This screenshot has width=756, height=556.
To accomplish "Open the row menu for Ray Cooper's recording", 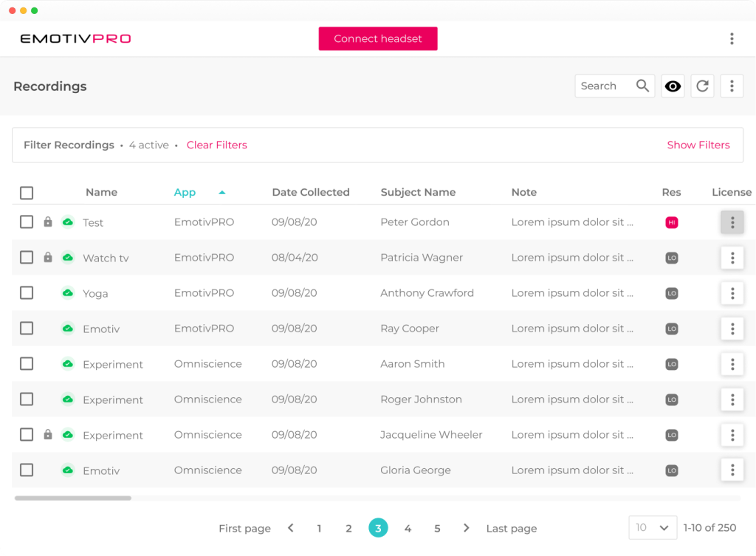I will pos(732,329).
